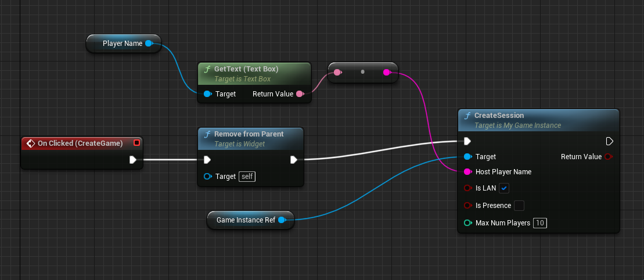Select the Remove from Parent node header
This screenshot has height=280, width=644.
click(x=250, y=139)
